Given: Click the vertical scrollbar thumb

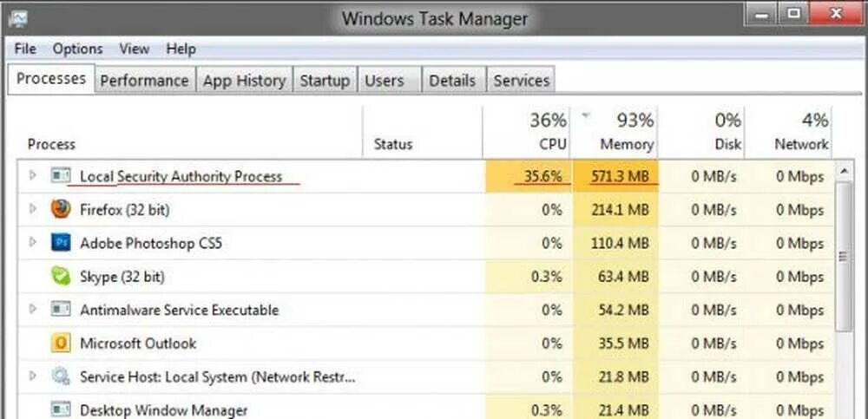Looking at the screenshot, I should (842, 256).
